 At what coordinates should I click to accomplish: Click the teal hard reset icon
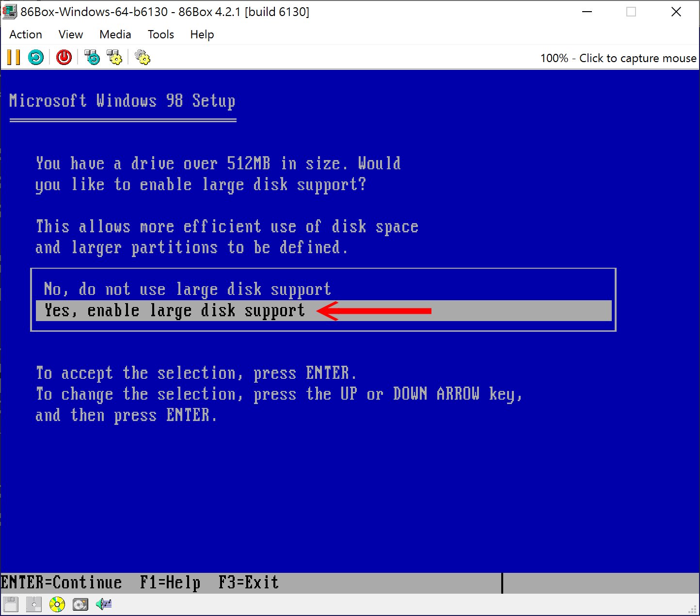36,57
